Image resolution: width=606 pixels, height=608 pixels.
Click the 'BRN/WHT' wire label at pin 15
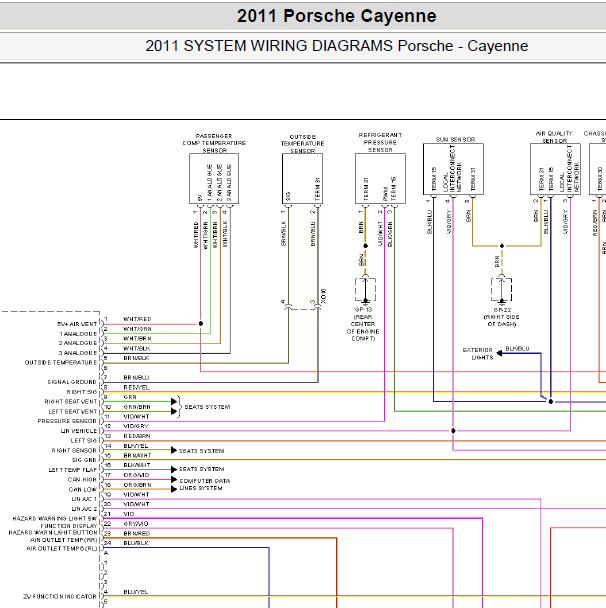[137, 456]
